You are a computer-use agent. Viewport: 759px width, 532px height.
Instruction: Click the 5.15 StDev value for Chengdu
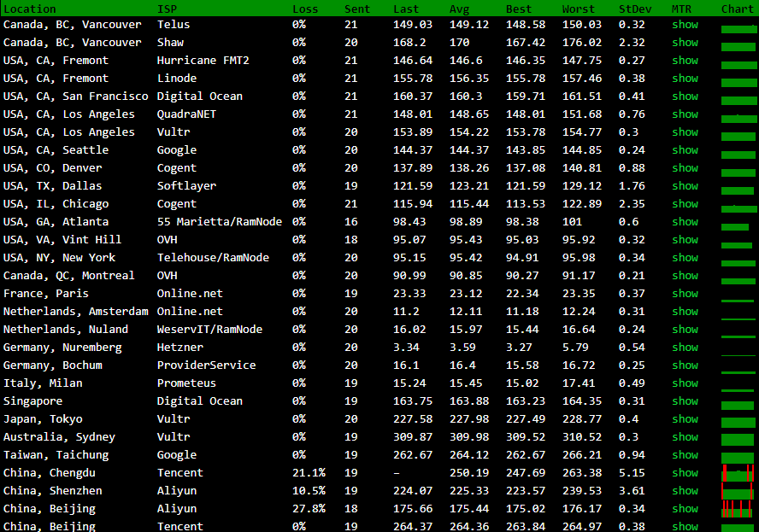(632, 472)
